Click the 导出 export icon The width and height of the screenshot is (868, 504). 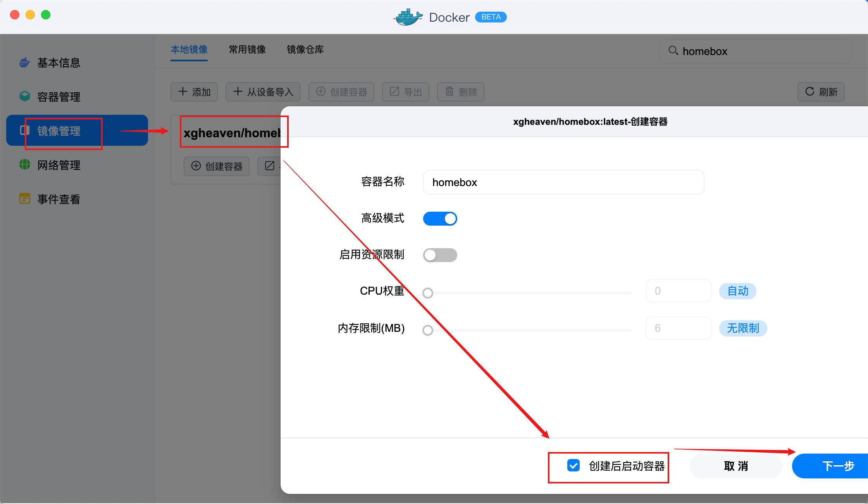click(394, 91)
